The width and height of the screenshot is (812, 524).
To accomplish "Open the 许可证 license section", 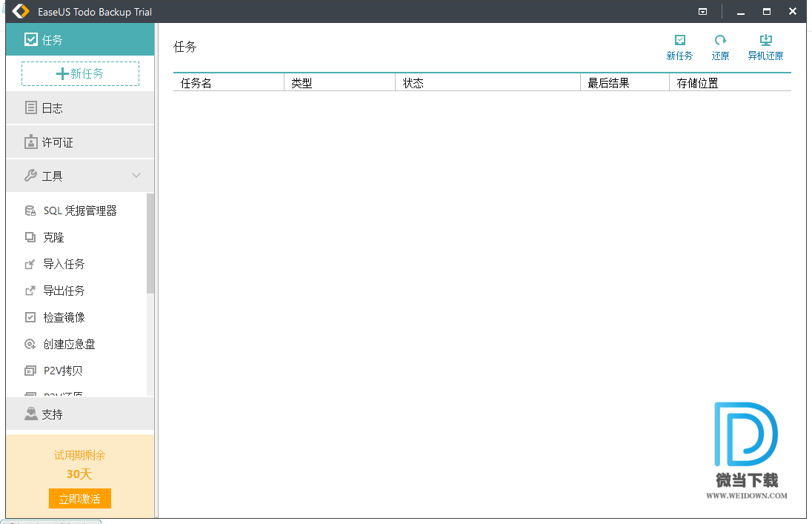I will coord(80,142).
